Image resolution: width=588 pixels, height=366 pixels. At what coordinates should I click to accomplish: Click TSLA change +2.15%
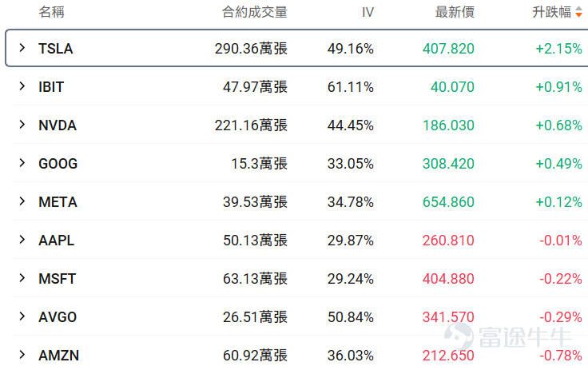click(x=558, y=49)
